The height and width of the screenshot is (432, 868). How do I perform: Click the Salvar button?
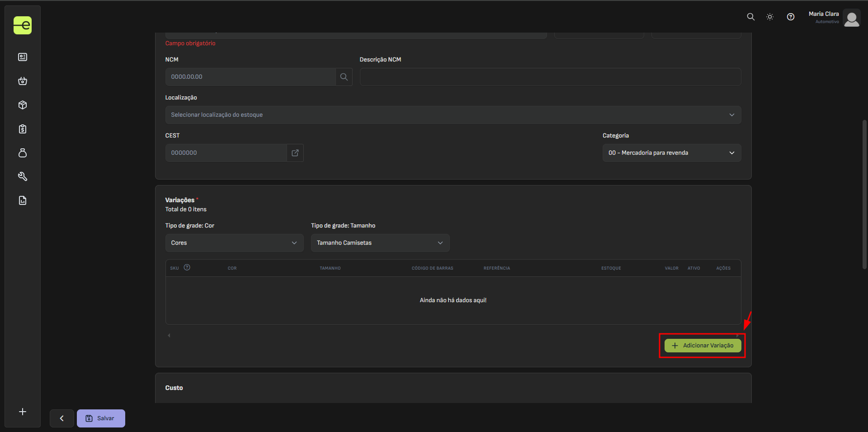click(101, 418)
